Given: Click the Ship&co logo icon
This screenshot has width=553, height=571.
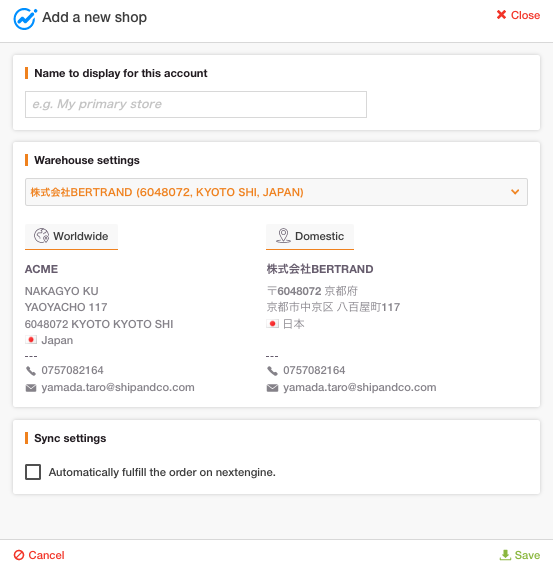Looking at the screenshot, I should [25, 19].
